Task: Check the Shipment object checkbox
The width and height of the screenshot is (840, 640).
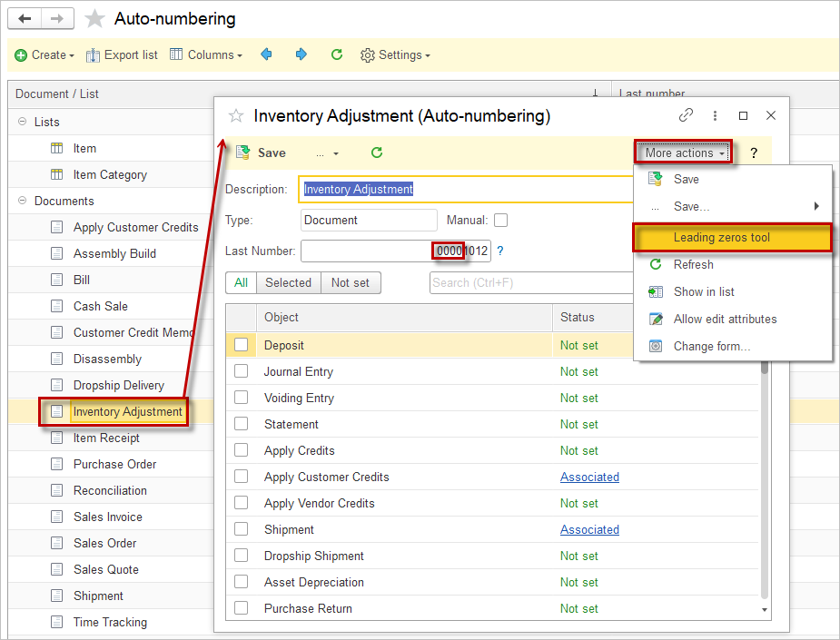Action: pyautogui.click(x=241, y=529)
